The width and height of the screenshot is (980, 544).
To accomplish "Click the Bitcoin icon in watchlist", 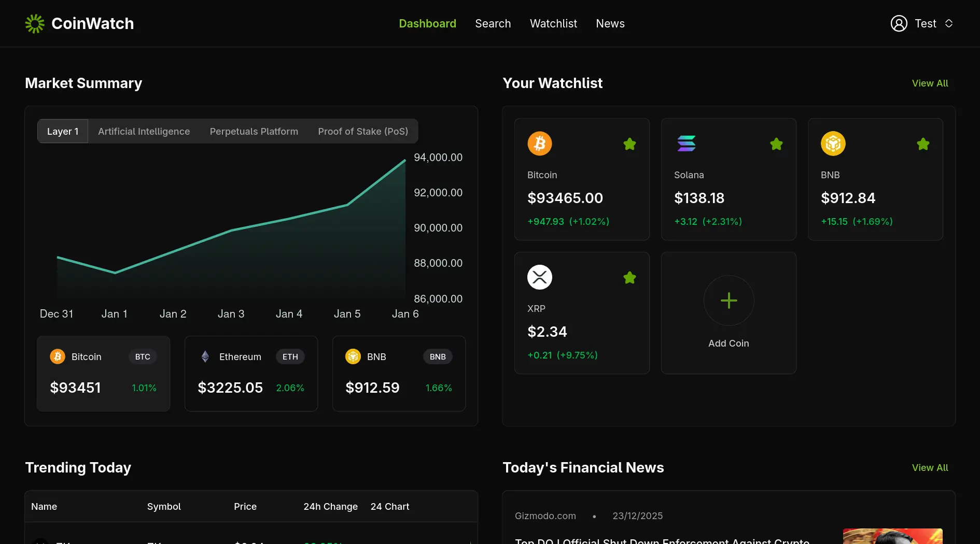I will (539, 144).
